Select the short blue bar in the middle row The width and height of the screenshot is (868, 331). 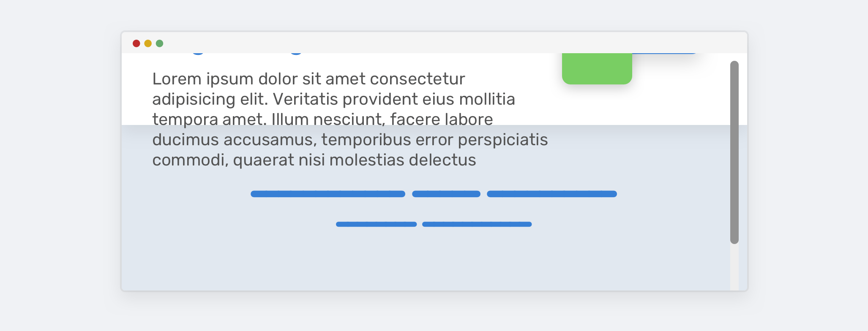coord(446,194)
